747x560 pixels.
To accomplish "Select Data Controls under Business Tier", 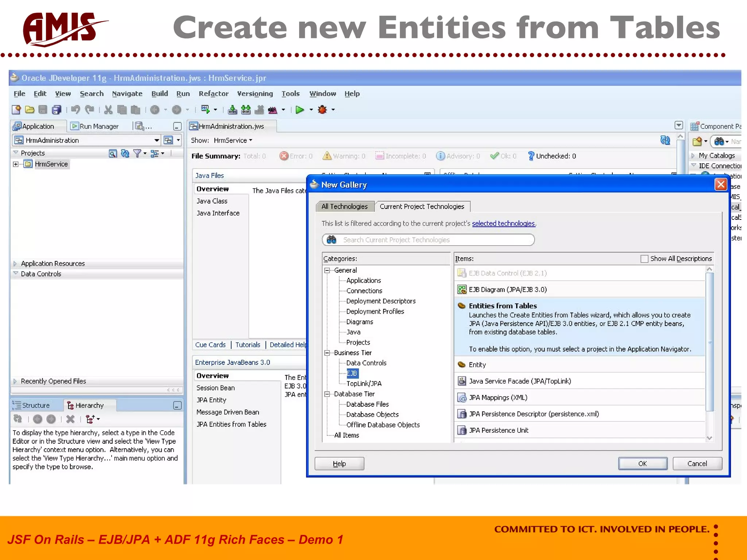I will [x=366, y=363].
